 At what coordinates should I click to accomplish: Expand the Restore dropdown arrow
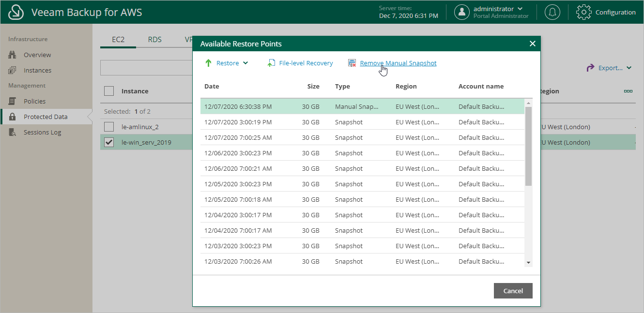click(x=245, y=63)
